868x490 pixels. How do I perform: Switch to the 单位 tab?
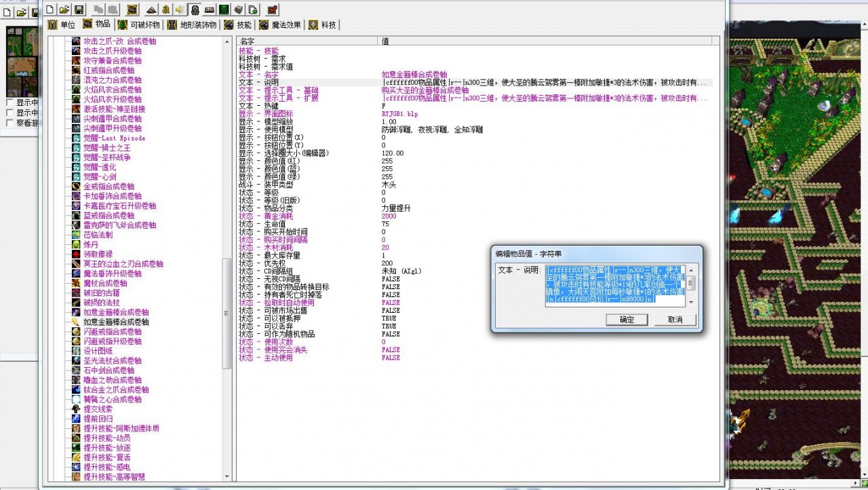click(61, 24)
